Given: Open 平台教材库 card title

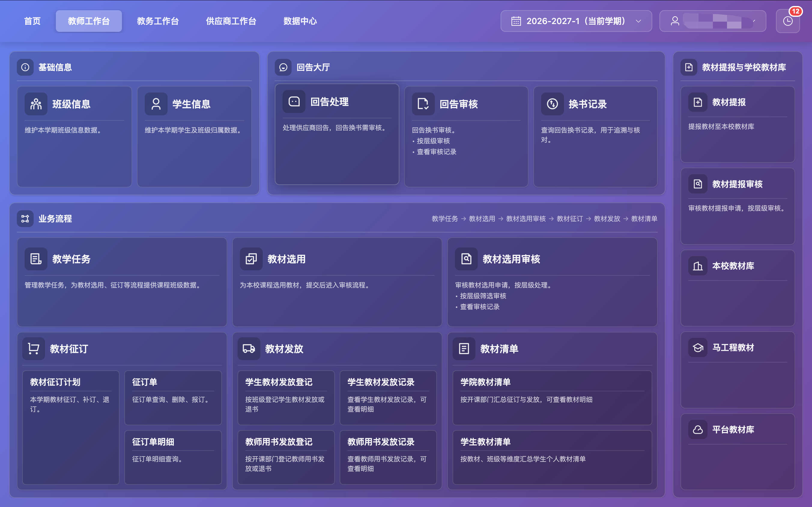Looking at the screenshot, I should (x=733, y=430).
